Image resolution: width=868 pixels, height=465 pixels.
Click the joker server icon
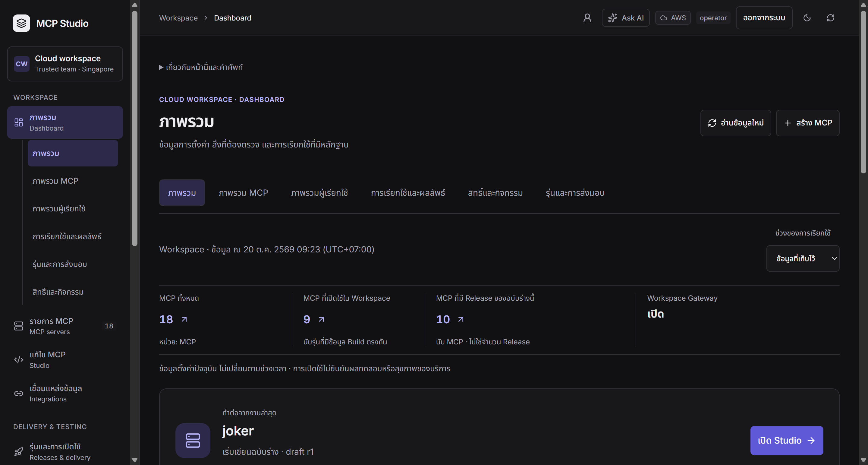[x=193, y=440]
